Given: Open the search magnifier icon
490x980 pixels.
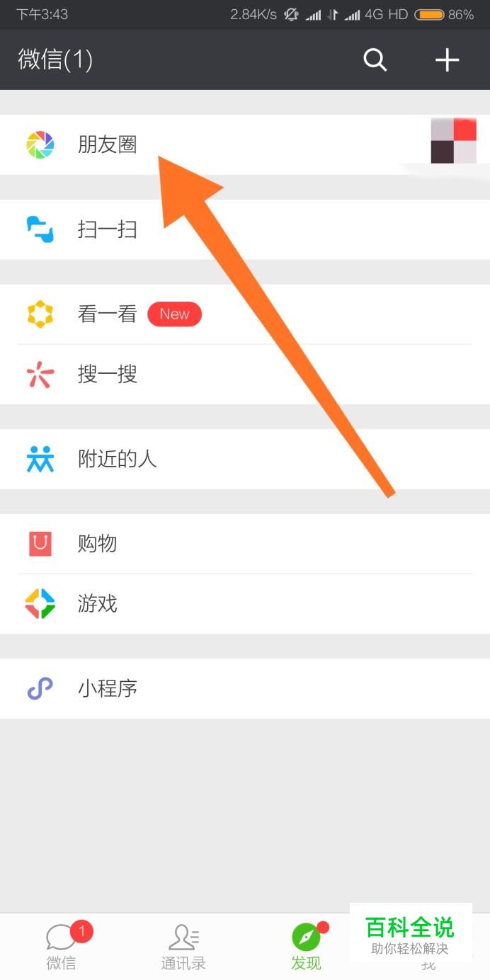Looking at the screenshot, I should pos(375,60).
